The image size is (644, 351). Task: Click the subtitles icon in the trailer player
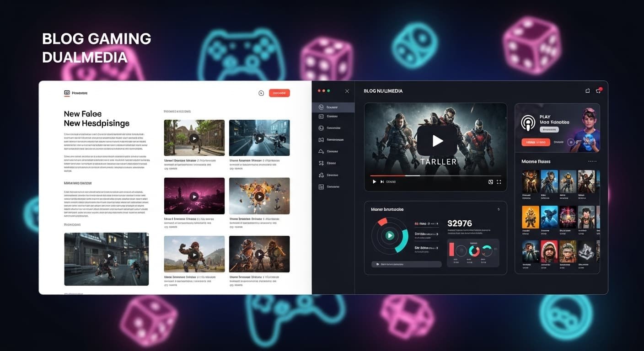coord(490,181)
